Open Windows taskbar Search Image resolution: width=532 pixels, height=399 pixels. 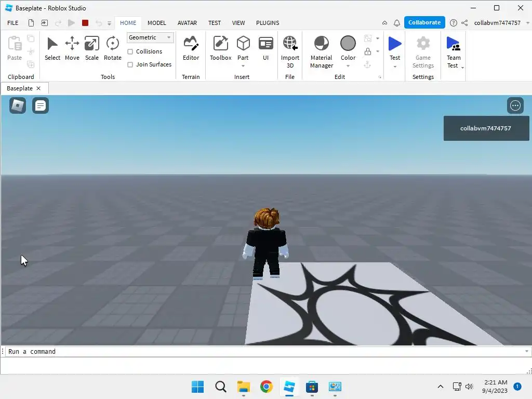[220, 387]
